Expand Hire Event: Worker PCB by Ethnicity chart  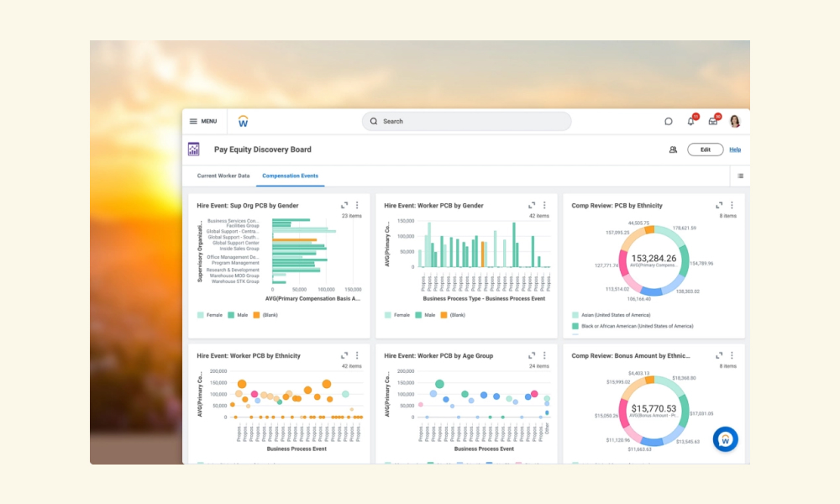click(x=344, y=355)
